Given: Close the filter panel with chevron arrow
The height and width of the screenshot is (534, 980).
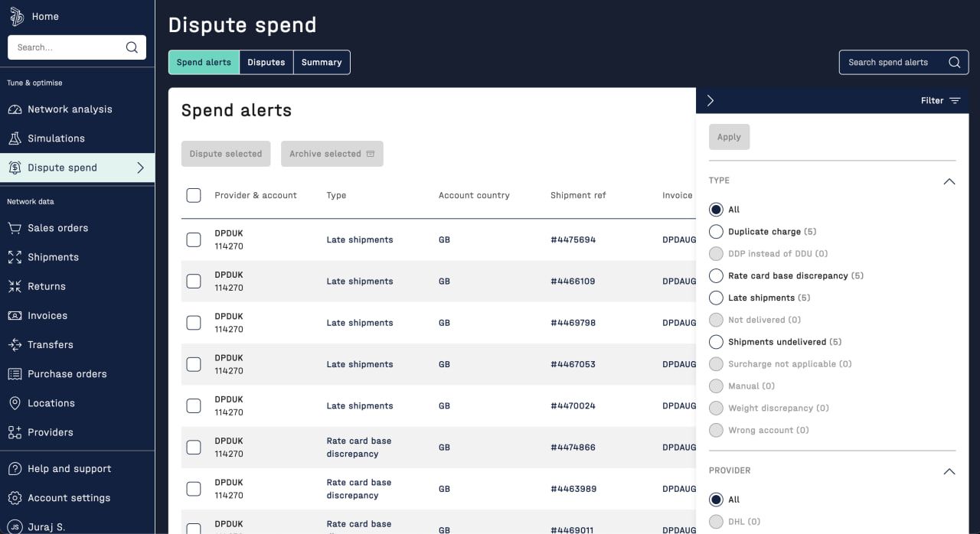Looking at the screenshot, I should coord(710,101).
